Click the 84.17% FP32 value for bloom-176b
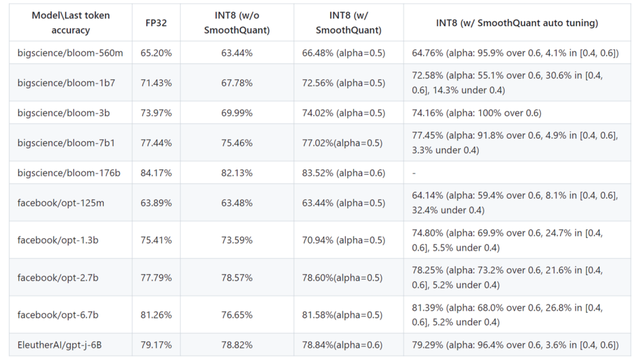The height and width of the screenshot is (360, 640). 156,173
